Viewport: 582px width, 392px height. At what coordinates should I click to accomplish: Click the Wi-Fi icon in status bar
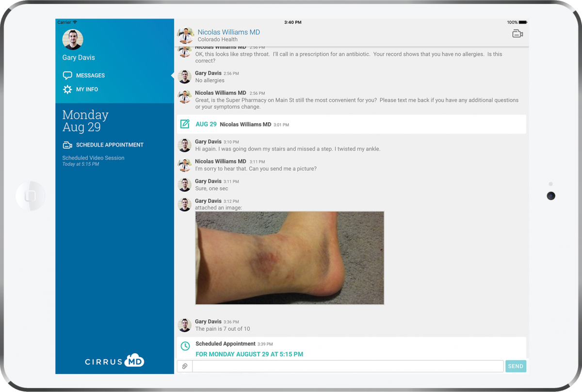pyautogui.click(x=75, y=22)
